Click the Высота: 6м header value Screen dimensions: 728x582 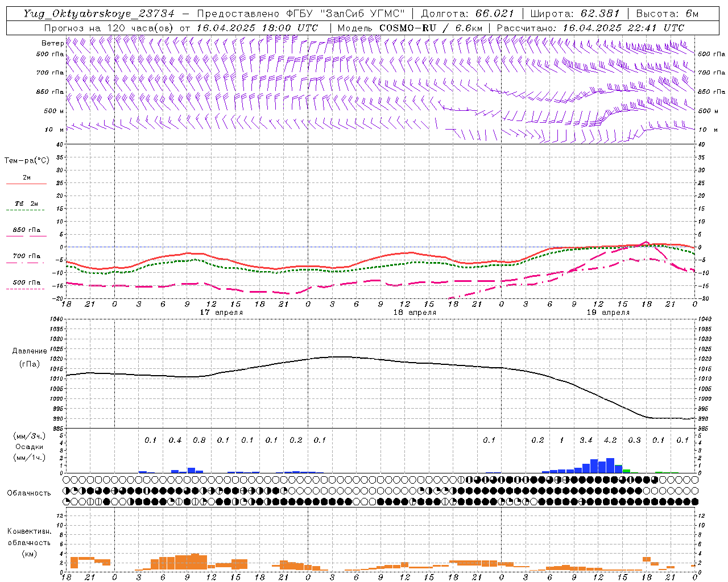point(667,14)
